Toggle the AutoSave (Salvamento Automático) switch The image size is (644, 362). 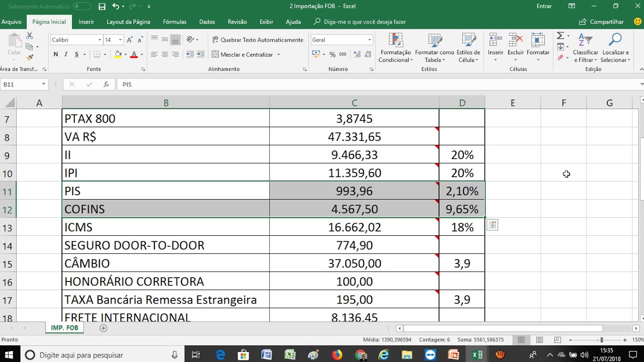pos(82,7)
